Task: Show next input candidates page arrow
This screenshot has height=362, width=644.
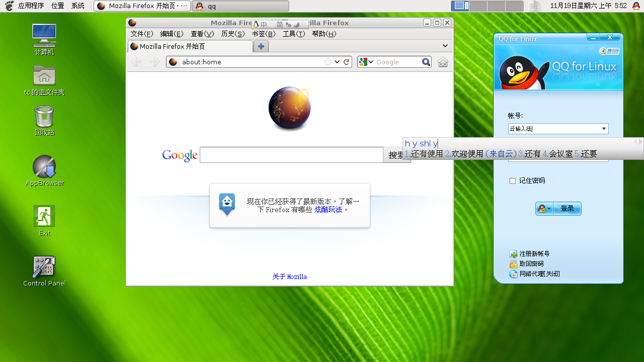Action: tap(640, 142)
